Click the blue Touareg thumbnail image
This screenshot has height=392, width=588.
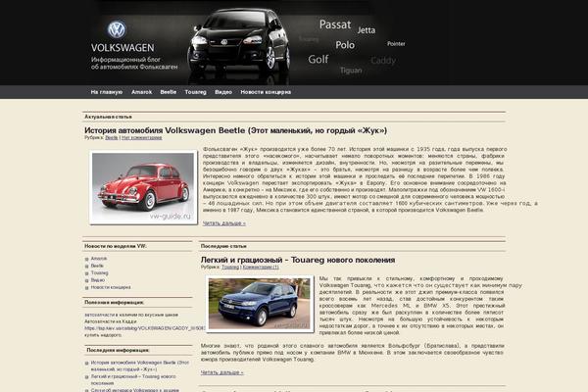tap(260, 304)
